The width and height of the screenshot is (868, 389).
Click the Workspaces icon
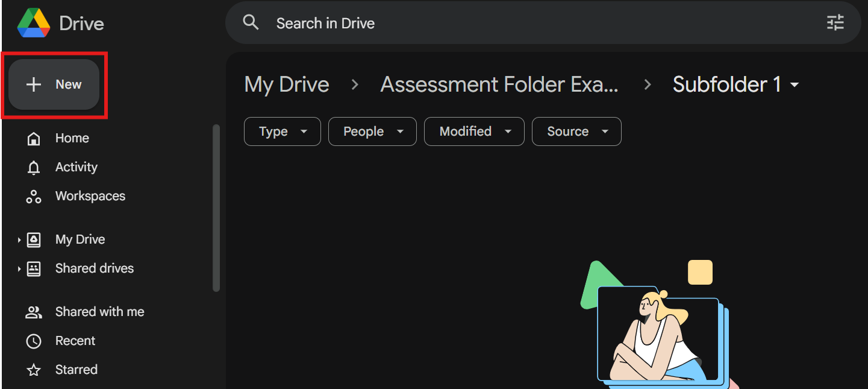[x=34, y=196]
